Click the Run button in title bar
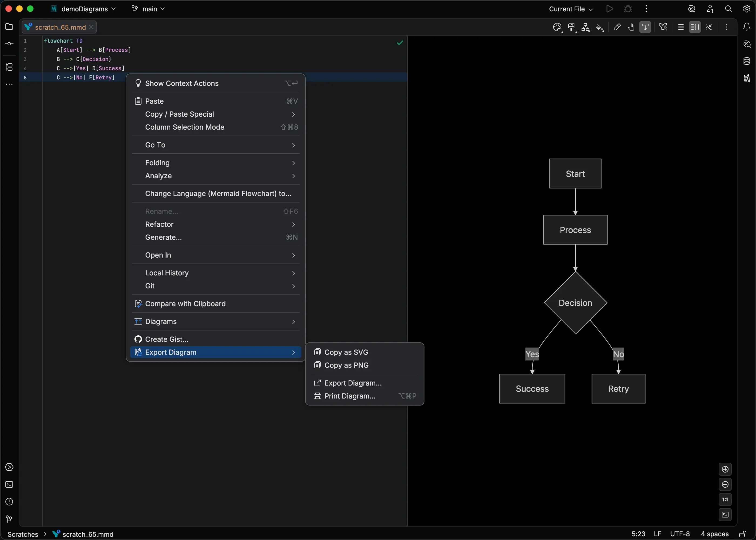The height and width of the screenshot is (540, 756). (609, 9)
